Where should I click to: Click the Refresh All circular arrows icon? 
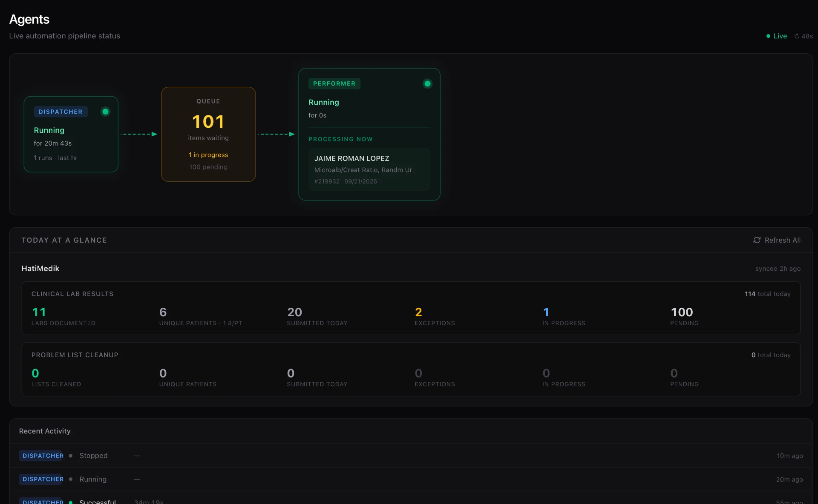(x=757, y=240)
